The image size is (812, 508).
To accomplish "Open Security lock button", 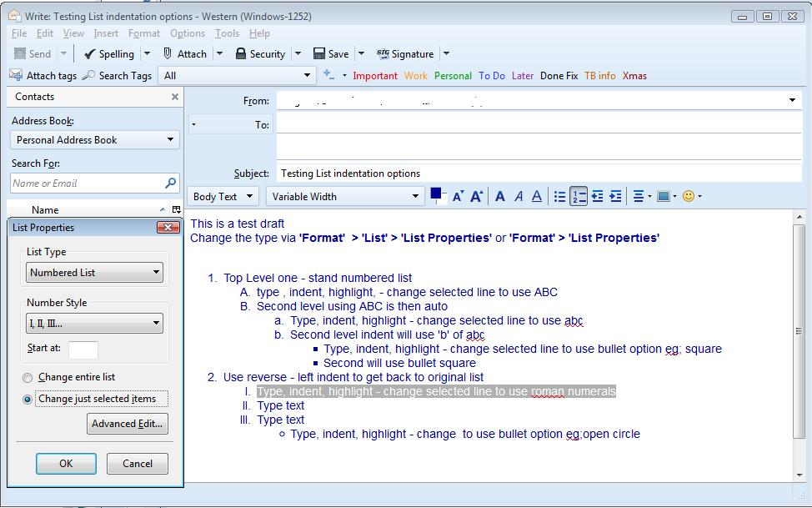I will 260,54.
